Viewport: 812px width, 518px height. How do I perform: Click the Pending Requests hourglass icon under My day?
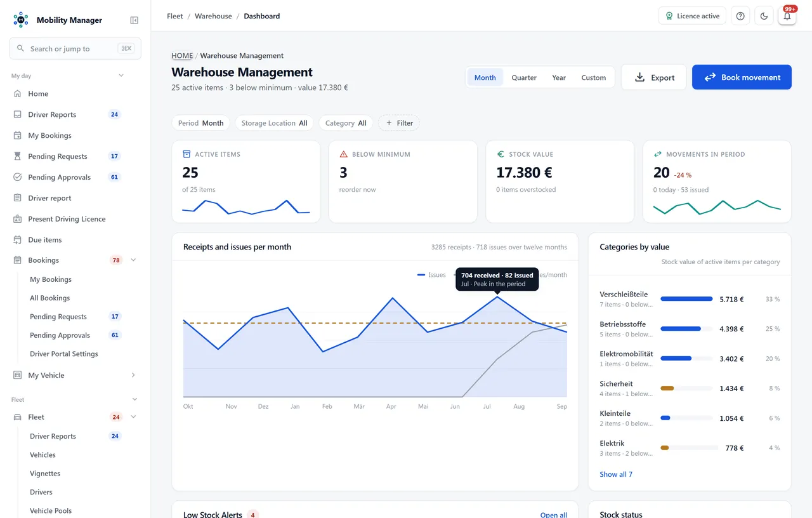[x=17, y=156]
